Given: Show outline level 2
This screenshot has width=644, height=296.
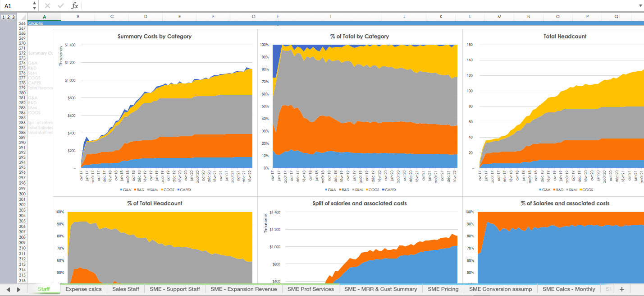Looking at the screenshot, I should 8,17.
